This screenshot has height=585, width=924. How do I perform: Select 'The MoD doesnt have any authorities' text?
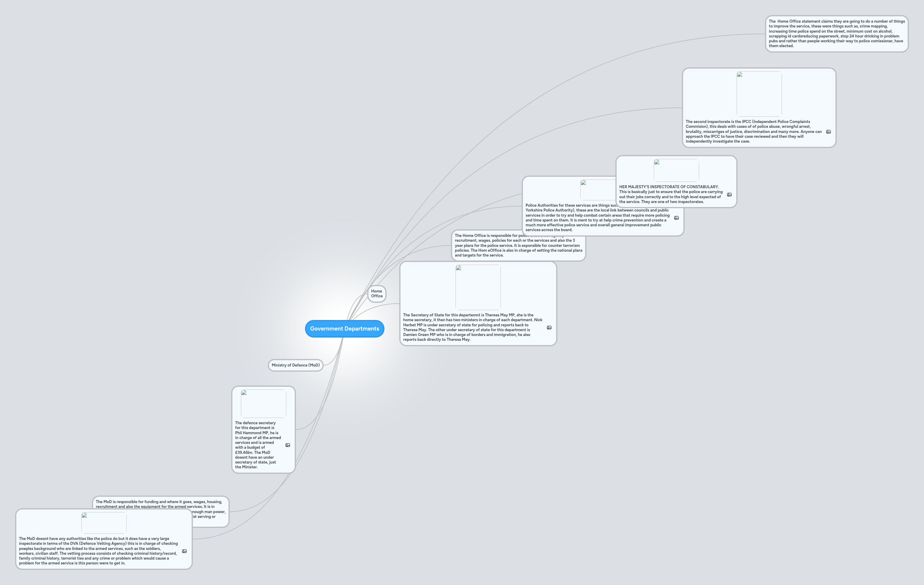tap(98, 551)
